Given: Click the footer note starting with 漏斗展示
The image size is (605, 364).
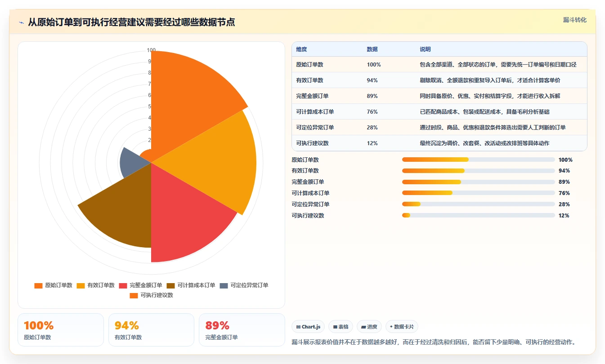Looking at the screenshot, I should coord(434,342).
